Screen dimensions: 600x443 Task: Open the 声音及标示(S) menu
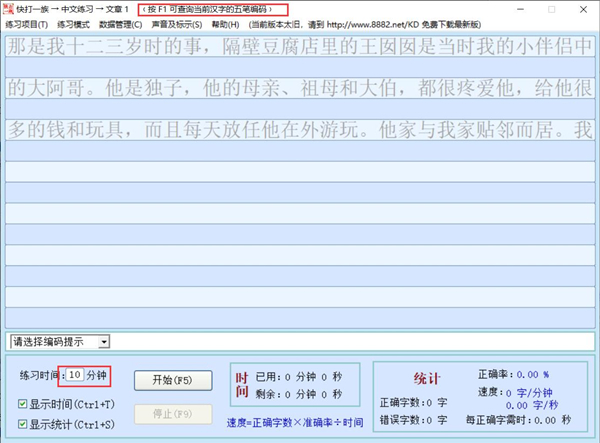(176, 24)
